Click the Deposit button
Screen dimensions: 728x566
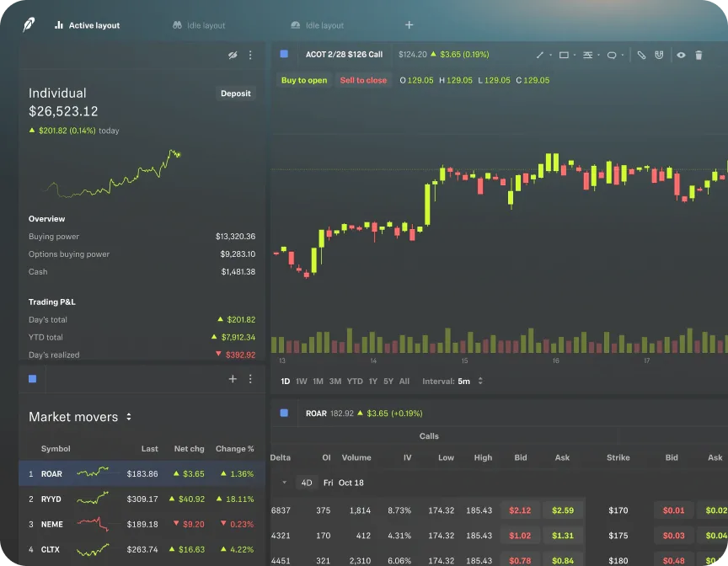(x=235, y=93)
